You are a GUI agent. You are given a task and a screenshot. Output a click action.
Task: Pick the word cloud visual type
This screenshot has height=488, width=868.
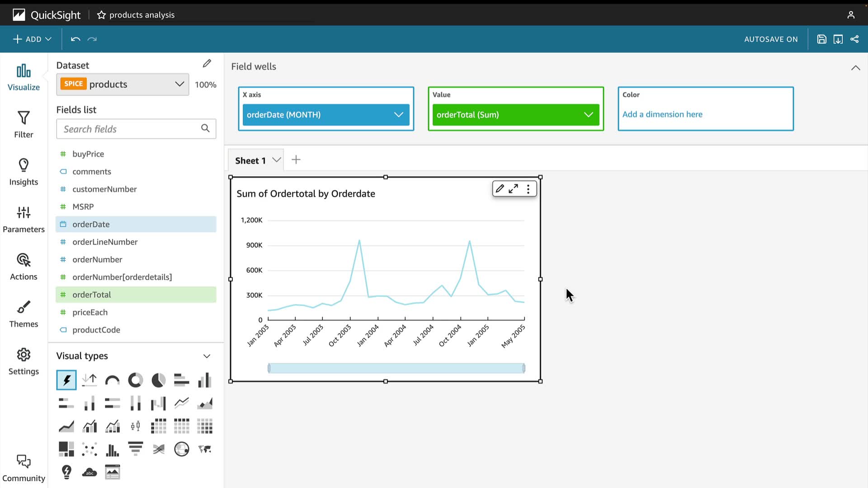point(90,473)
